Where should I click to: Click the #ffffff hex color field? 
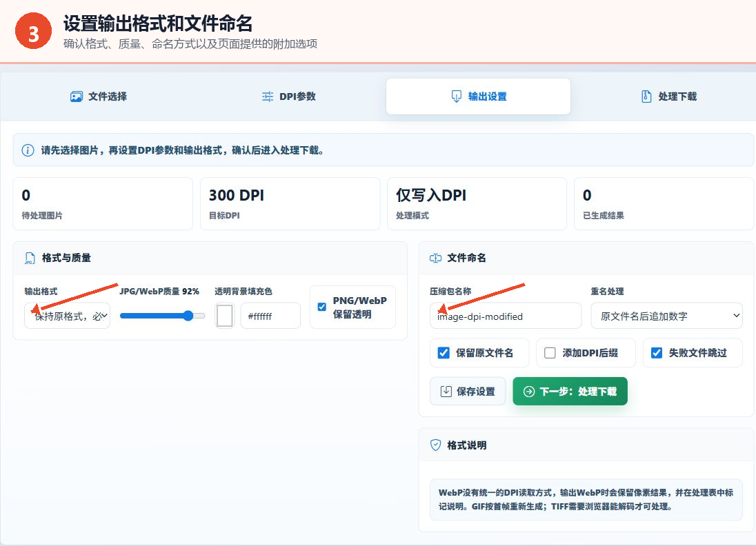(270, 316)
